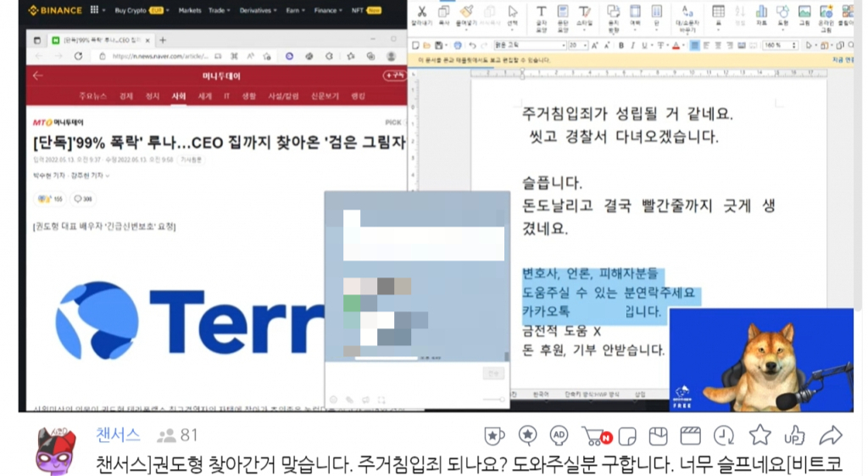This screenshot has width=868, height=476.
Task: Favorite the broadcast with star outline
Action: pyautogui.click(x=759, y=435)
